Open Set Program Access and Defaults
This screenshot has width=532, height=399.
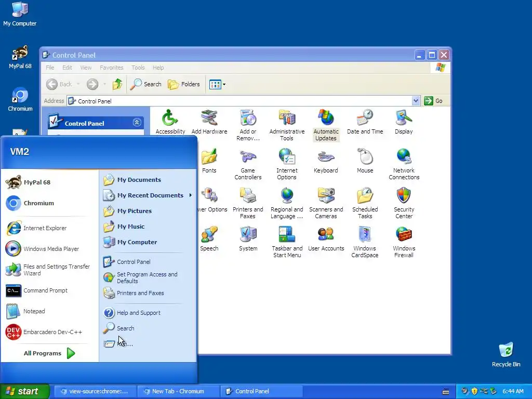148,277
